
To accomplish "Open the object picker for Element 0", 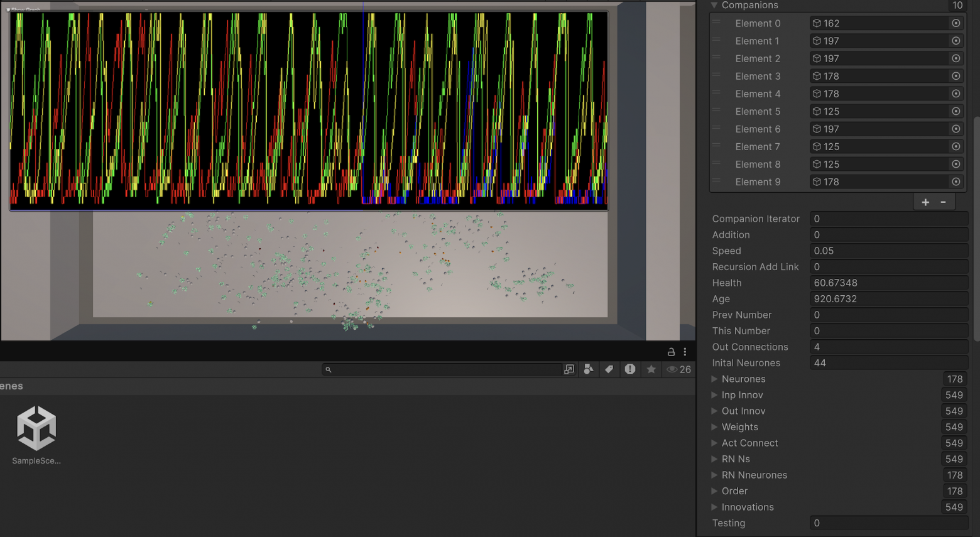I will pyautogui.click(x=955, y=23).
